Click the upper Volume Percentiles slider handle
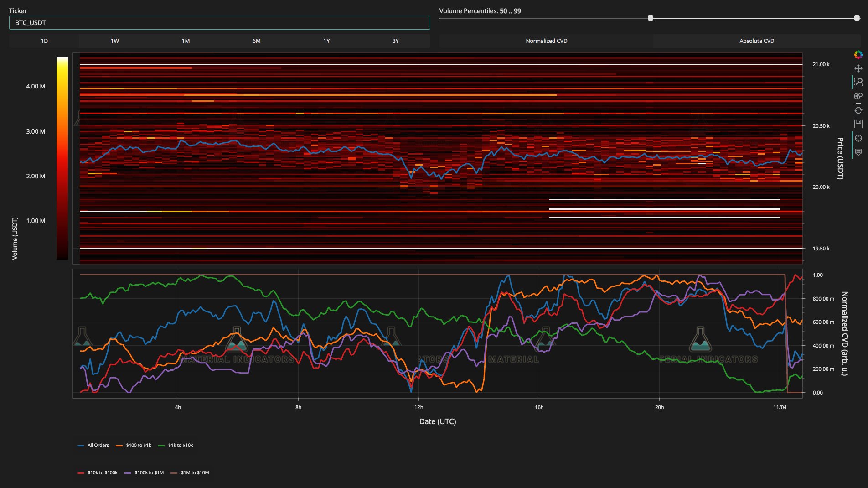Image resolution: width=868 pixels, height=488 pixels. pos(857,18)
